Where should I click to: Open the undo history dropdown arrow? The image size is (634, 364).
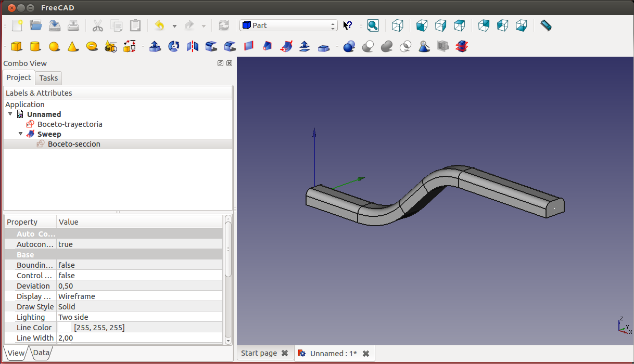pyautogui.click(x=174, y=26)
